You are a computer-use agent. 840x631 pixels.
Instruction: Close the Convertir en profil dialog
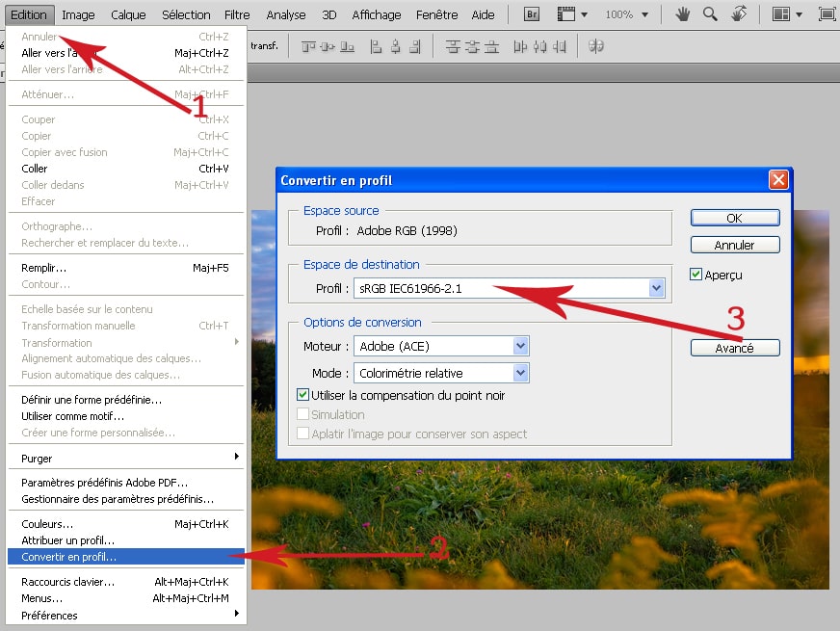click(778, 180)
